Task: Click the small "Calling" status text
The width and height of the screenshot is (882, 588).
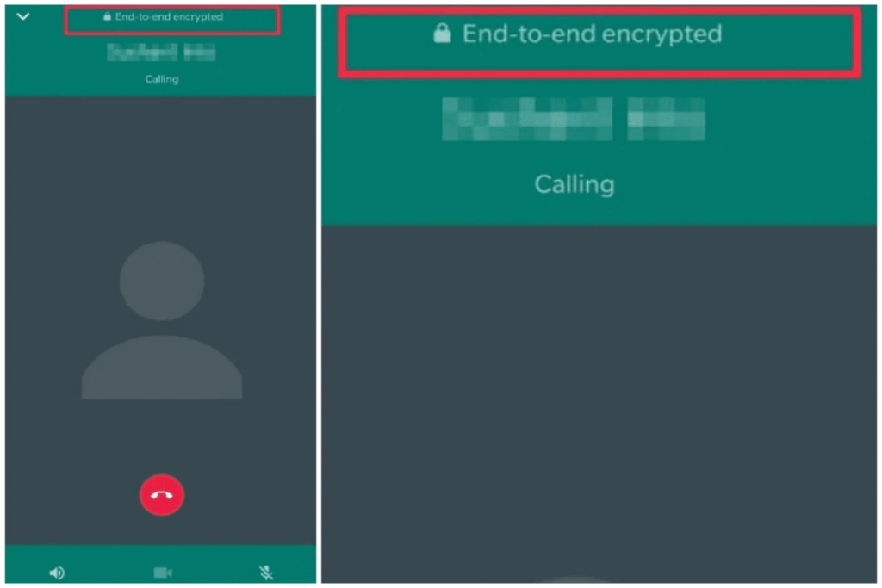Action: tap(162, 78)
